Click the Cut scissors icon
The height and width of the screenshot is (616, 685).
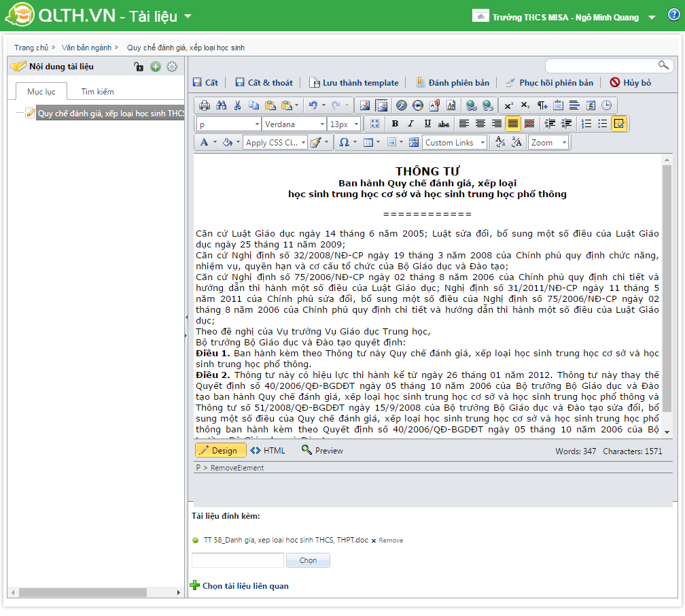click(238, 105)
